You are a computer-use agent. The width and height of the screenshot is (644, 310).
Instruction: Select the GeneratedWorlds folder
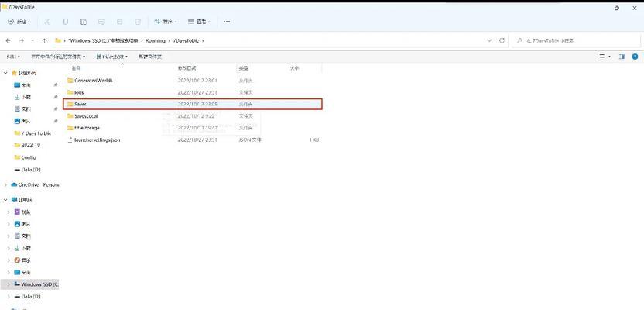pyautogui.click(x=193, y=81)
